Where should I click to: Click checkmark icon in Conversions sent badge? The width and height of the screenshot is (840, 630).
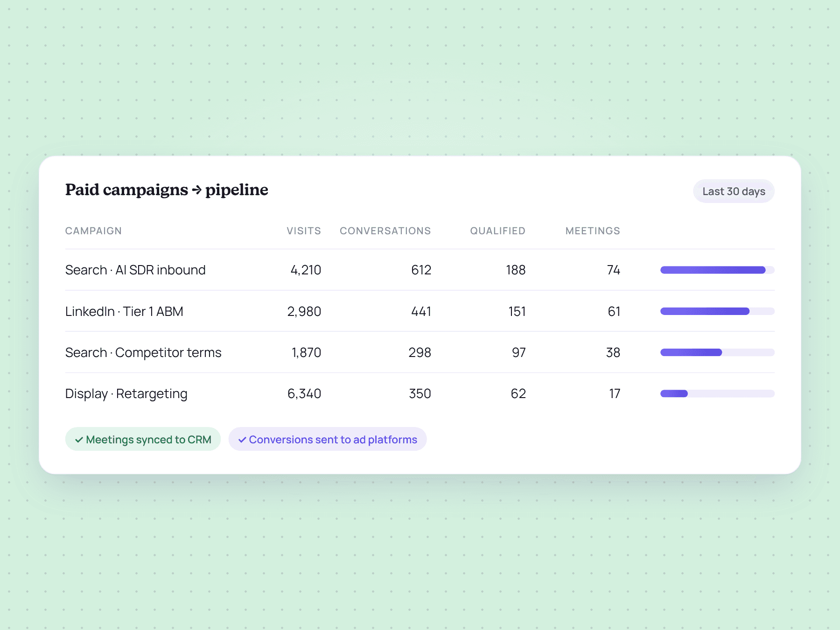242,440
